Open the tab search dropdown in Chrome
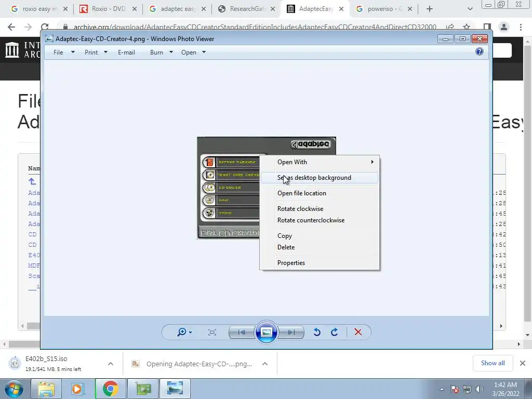The height and width of the screenshot is (399, 532). pos(470,9)
